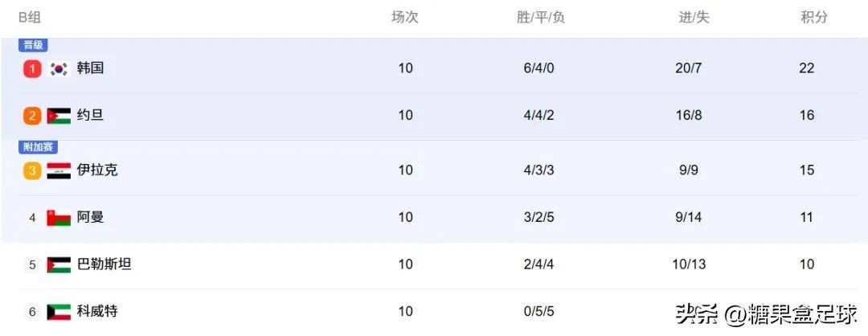Open team 科威特 details
This screenshot has width=868, height=336.
click(97, 311)
